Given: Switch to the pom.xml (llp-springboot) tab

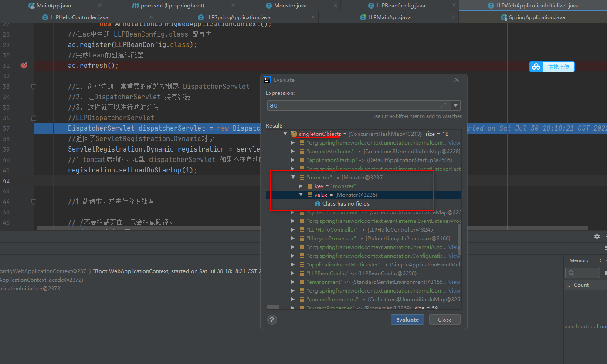Looking at the screenshot, I should click(173, 6).
